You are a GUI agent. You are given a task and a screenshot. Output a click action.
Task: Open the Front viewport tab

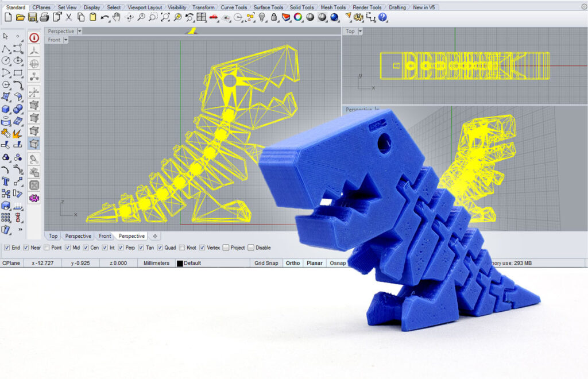[105, 236]
